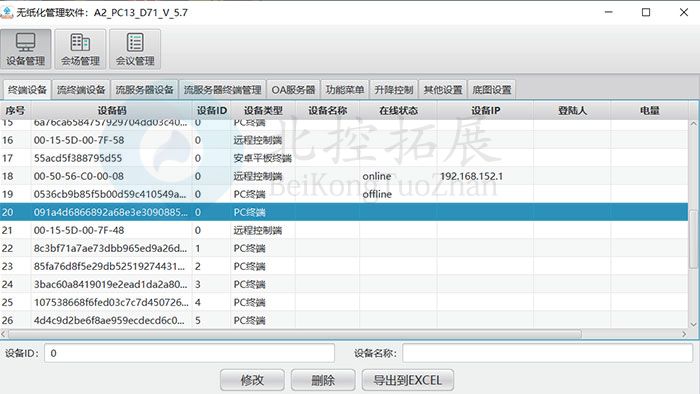Click the horizontal scrollbar right arrow
This screenshot has height=394, width=700.
click(684, 334)
